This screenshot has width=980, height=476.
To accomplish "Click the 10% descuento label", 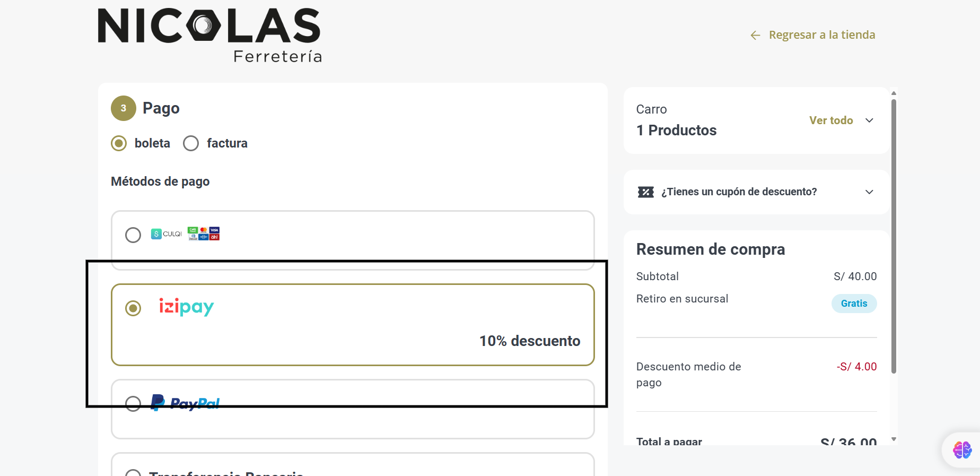I will (x=530, y=341).
